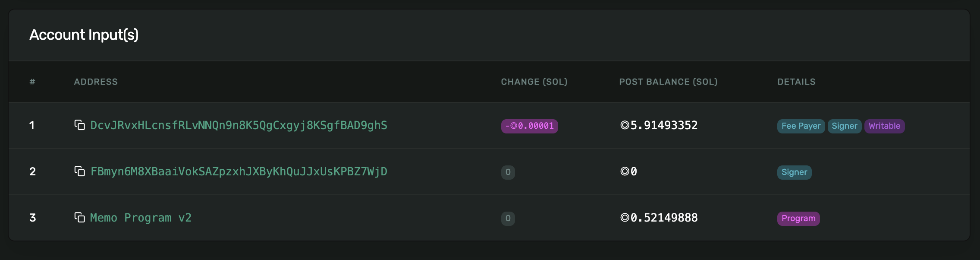Click the zero change badge in row 2

508,172
